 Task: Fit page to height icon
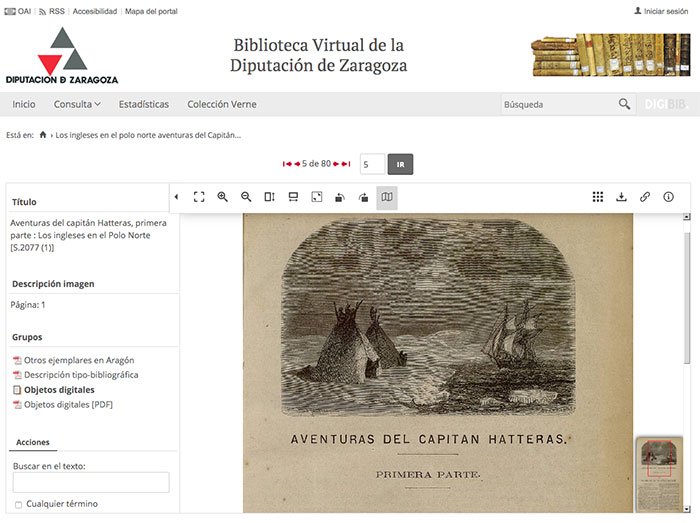click(270, 197)
